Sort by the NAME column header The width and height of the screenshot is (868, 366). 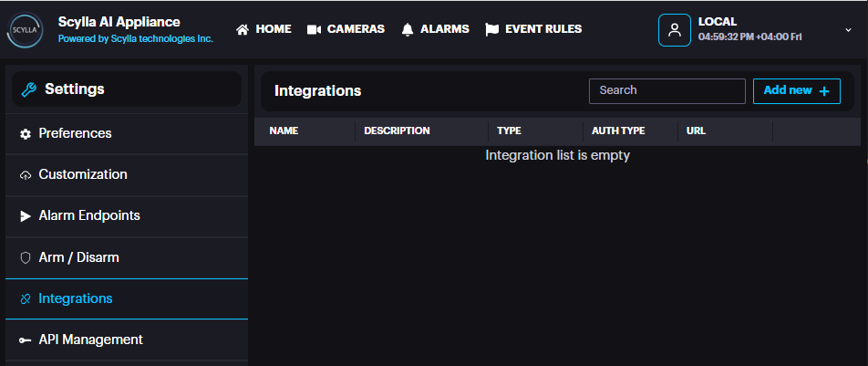coord(284,131)
